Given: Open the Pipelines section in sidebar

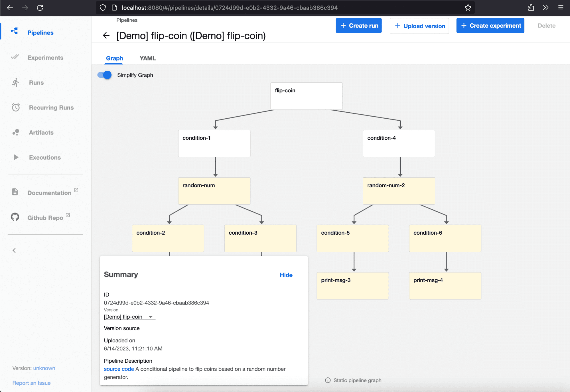Looking at the screenshot, I should click(x=40, y=33).
